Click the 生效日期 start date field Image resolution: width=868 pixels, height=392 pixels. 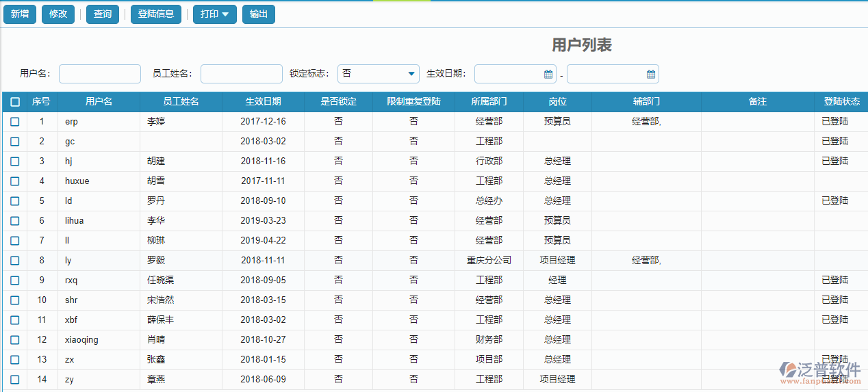[515, 74]
